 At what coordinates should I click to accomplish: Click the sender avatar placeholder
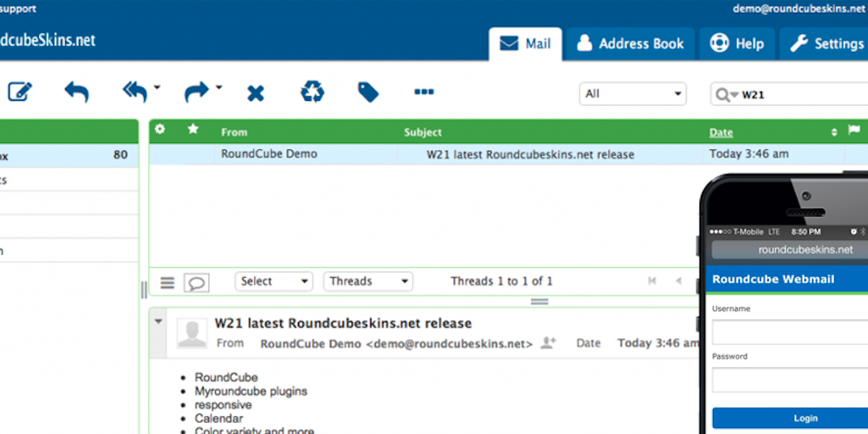pyautogui.click(x=192, y=334)
